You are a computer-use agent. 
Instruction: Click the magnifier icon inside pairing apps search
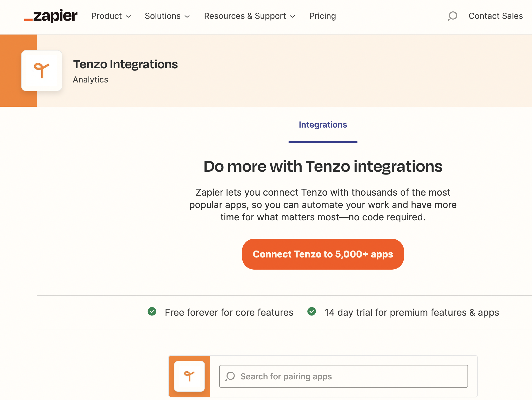(x=230, y=376)
